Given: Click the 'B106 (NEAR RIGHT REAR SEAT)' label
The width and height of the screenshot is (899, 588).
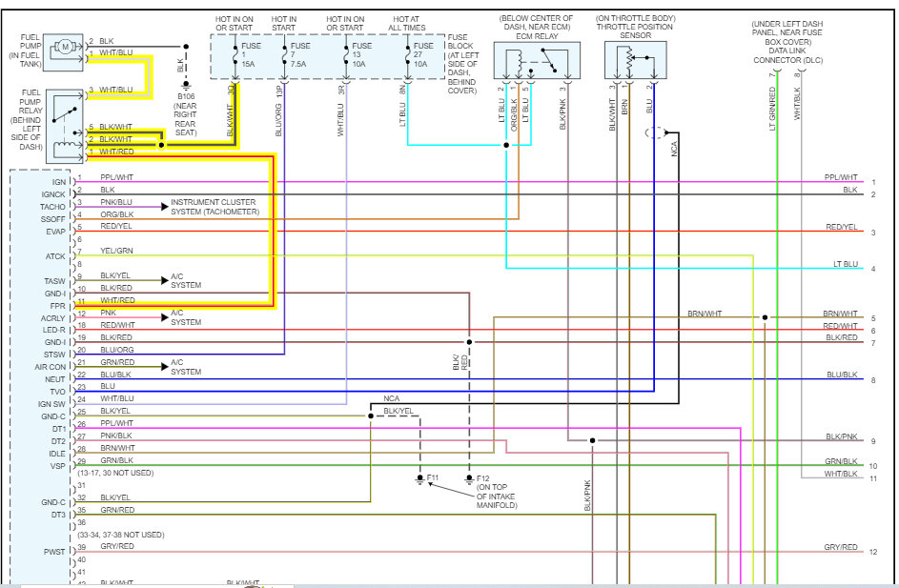Looking at the screenshot, I should 186,114.
